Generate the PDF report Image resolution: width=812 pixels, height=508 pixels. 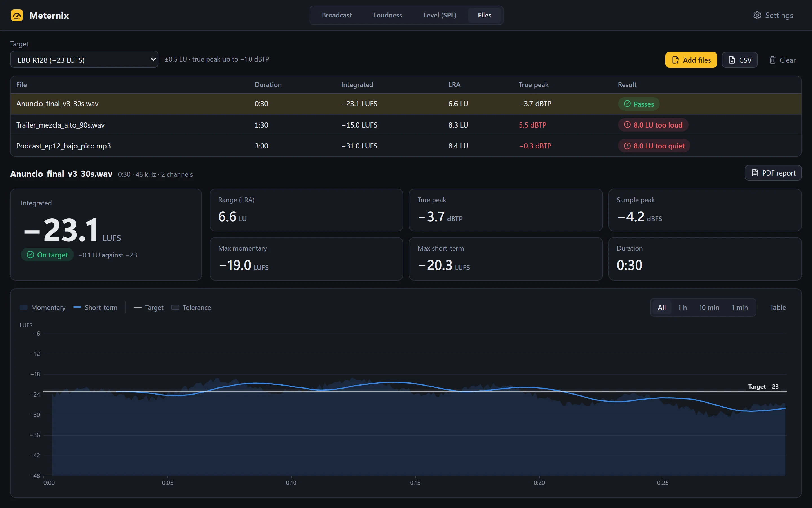pyautogui.click(x=773, y=173)
